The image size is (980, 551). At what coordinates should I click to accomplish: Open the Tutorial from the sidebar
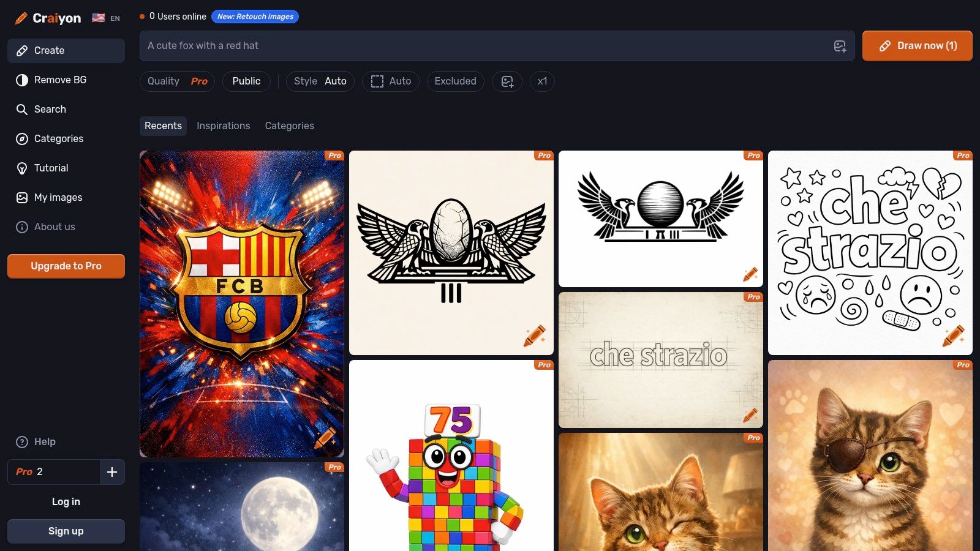tap(51, 168)
